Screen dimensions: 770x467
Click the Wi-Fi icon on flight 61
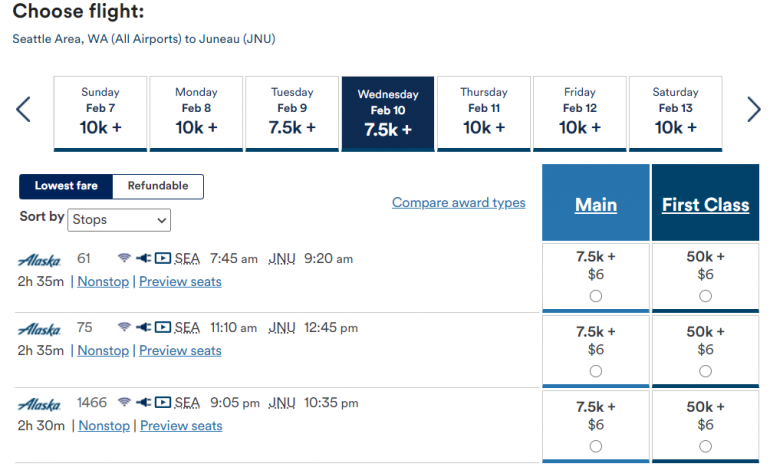coord(124,259)
